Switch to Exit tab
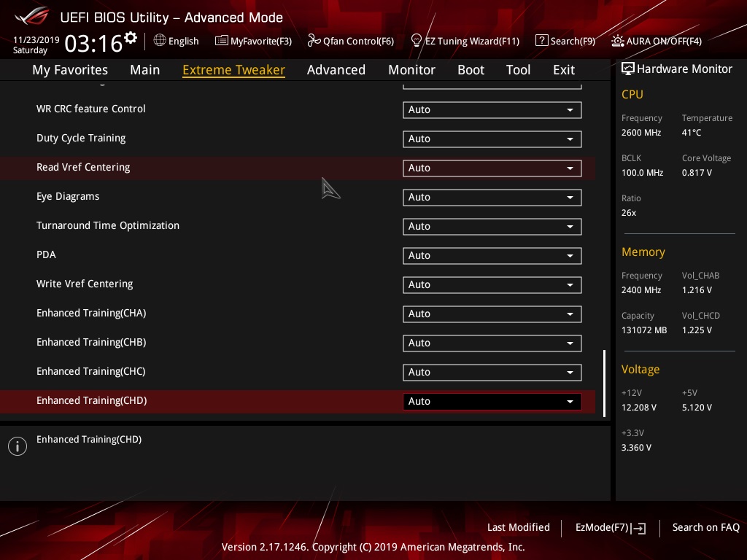Image resolution: width=747 pixels, height=560 pixels. (564, 70)
